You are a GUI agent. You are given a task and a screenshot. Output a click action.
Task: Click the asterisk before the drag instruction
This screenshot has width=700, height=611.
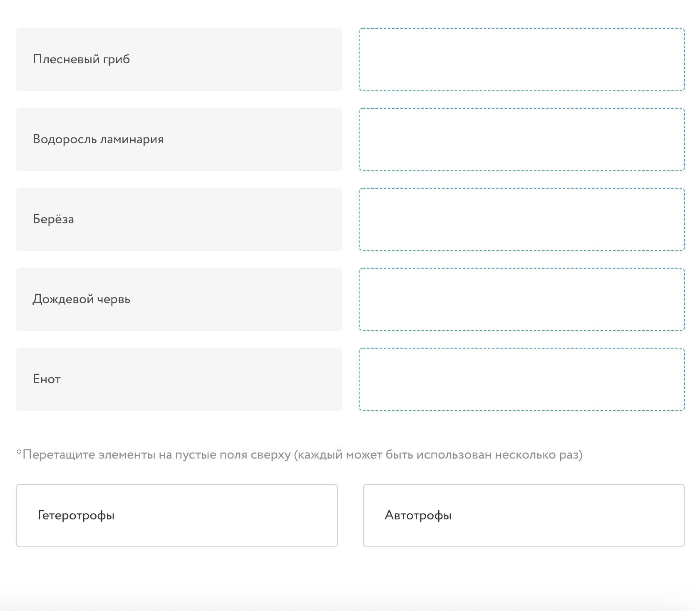[x=19, y=452]
